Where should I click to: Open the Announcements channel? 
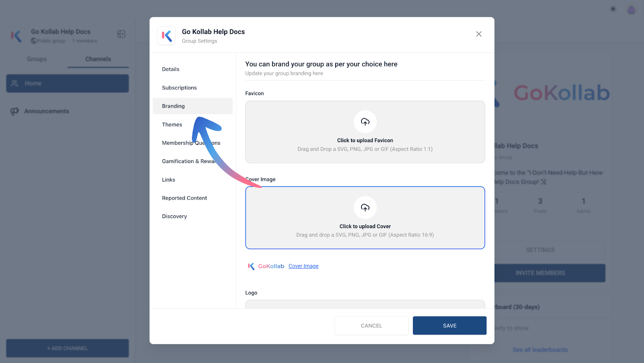click(x=68, y=111)
